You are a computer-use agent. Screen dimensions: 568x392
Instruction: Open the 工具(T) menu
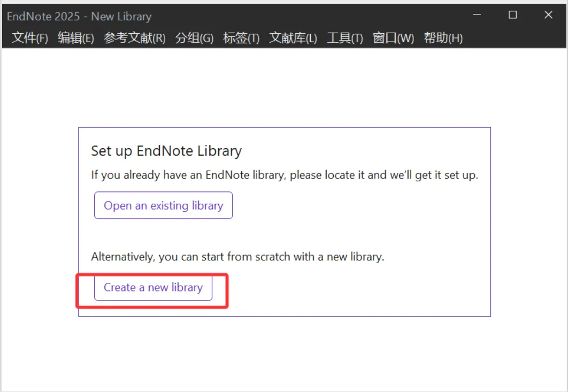(x=344, y=37)
